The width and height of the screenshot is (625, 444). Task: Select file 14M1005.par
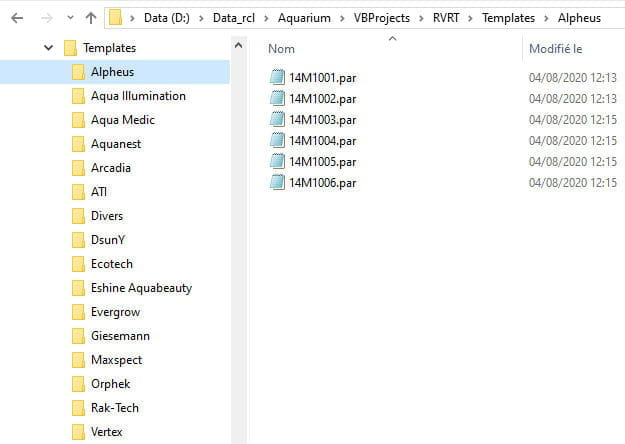322,162
